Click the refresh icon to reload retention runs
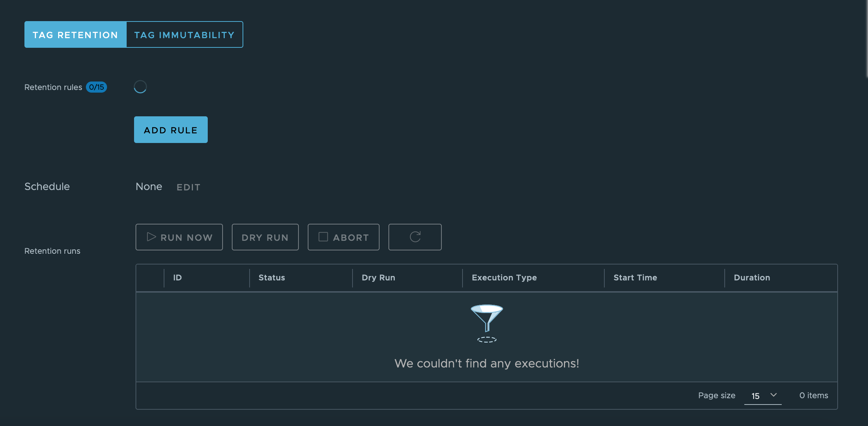This screenshot has width=868, height=426. pos(415,237)
